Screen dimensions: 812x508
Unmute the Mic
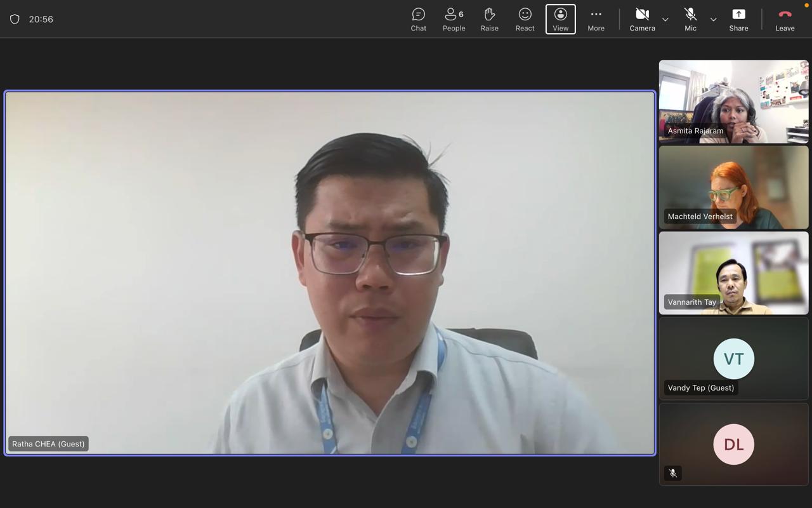point(690,19)
